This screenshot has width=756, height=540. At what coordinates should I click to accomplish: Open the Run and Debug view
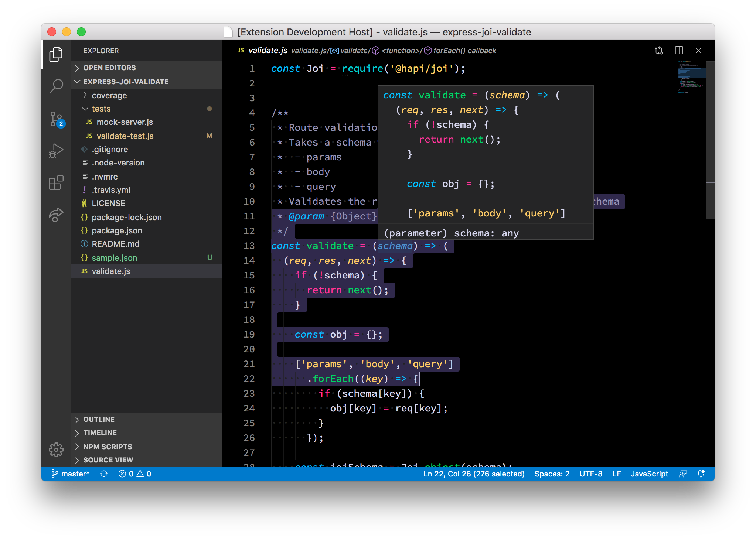click(56, 151)
